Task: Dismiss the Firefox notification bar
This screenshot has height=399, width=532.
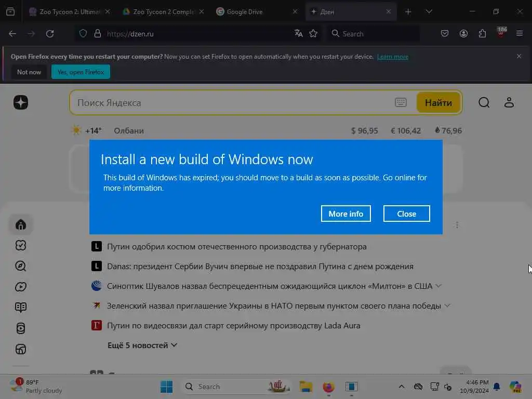Action: 519,56
